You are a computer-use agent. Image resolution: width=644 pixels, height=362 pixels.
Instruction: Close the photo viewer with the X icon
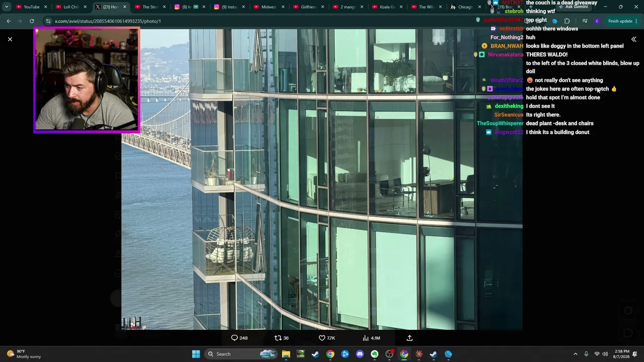(x=10, y=39)
